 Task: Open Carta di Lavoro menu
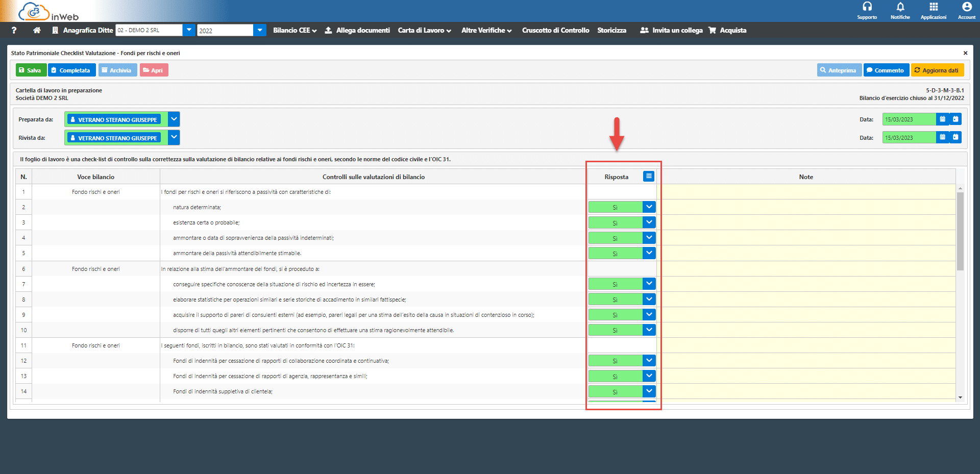[x=424, y=30]
